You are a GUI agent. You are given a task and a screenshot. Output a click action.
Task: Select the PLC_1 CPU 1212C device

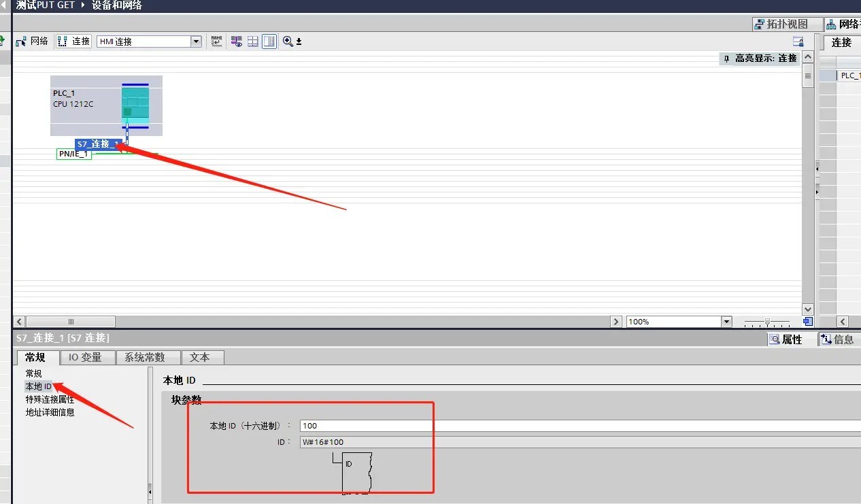pos(106,105)
